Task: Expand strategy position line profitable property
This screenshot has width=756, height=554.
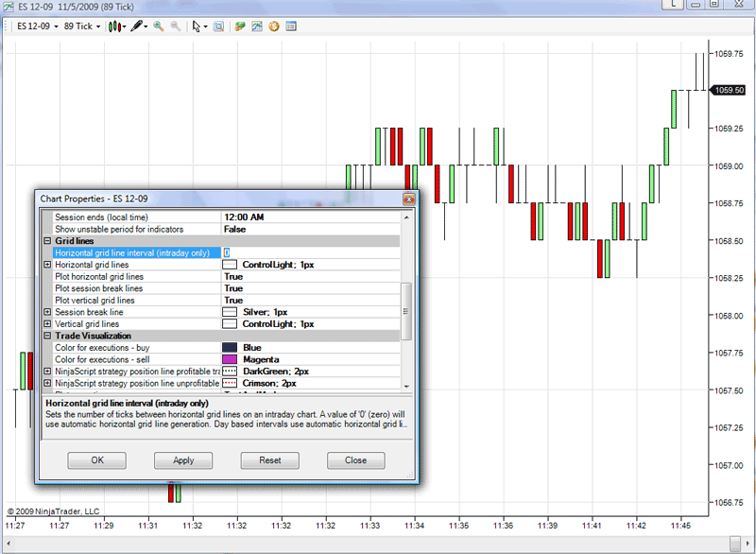Action: pos(47,372)
